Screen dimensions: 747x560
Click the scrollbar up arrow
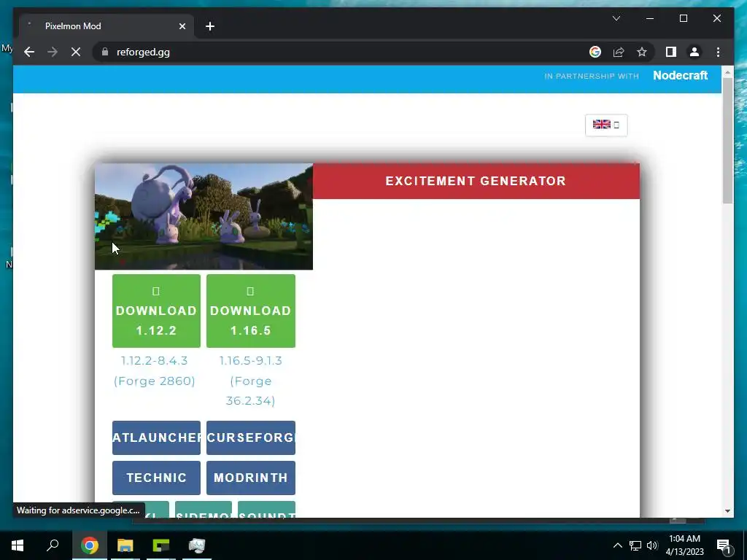pyautogui.click(x=727, y=72)
